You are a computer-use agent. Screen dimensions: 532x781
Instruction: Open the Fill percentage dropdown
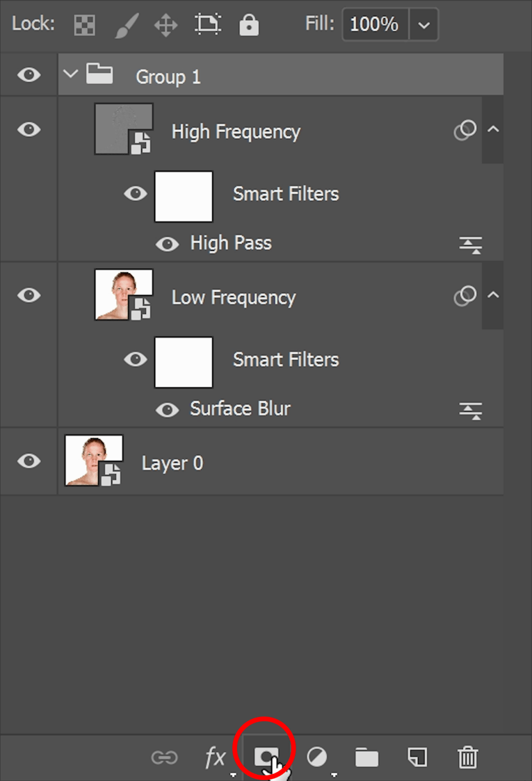pos(423,25)
